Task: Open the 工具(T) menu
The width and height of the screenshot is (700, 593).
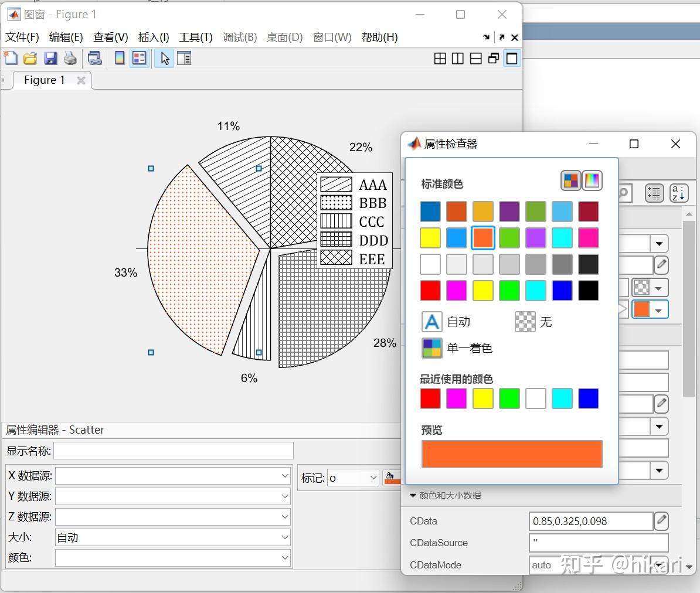Action: tap(195, 37)
